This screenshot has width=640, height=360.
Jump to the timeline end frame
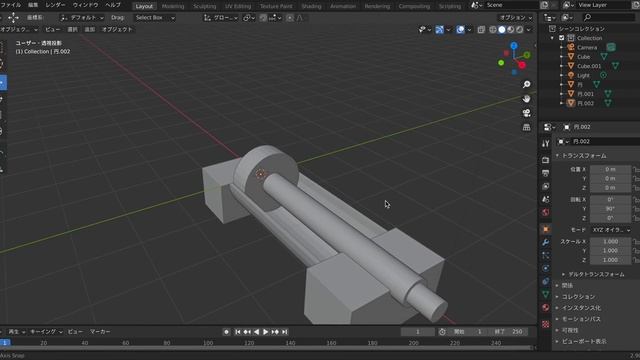(x=285, y=332)
